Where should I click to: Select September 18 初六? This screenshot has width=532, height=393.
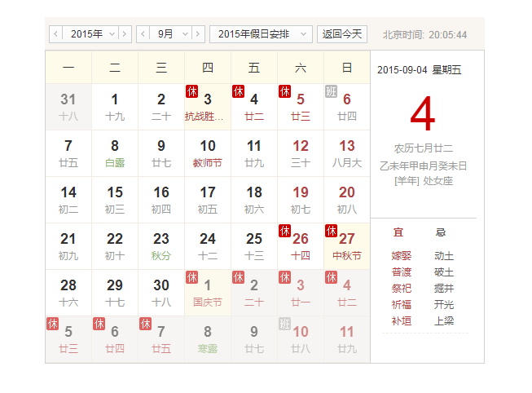[x=254, y=200]
